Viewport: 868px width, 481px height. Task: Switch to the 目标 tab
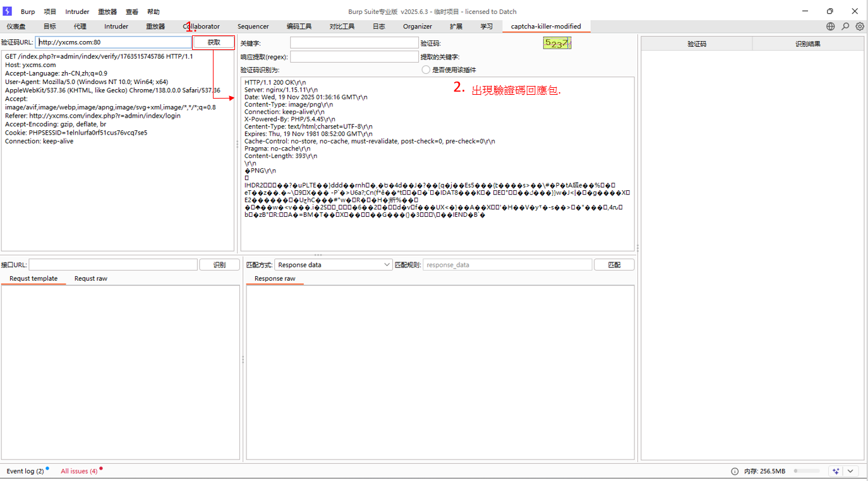pos(50,27)
